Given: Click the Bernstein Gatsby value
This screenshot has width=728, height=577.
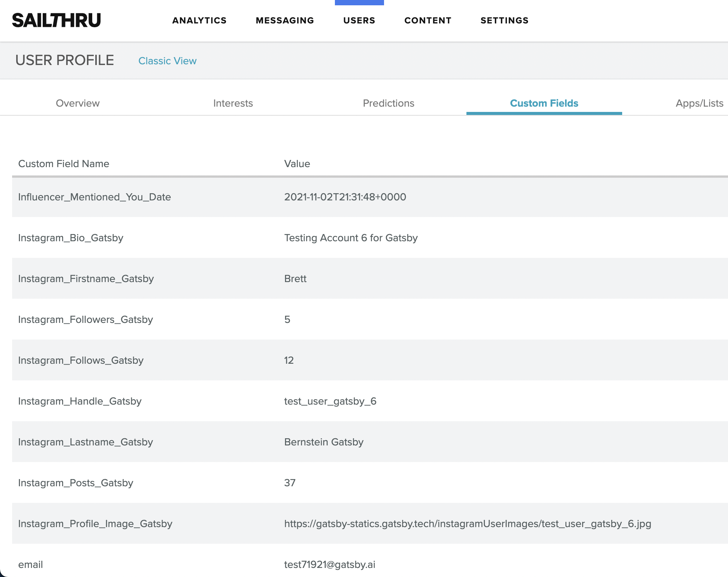Looking at the screenshot, I should (324, 442).
